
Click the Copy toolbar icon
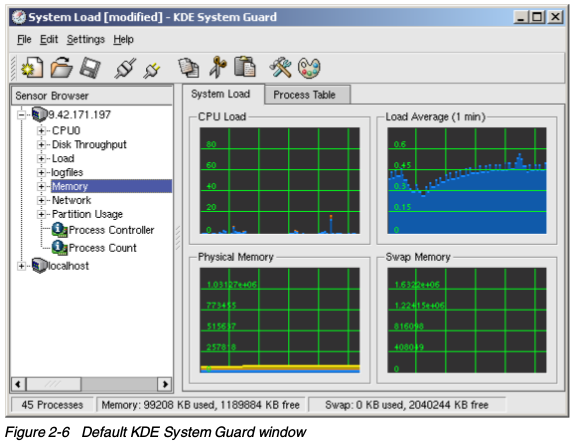pos(189,68)
